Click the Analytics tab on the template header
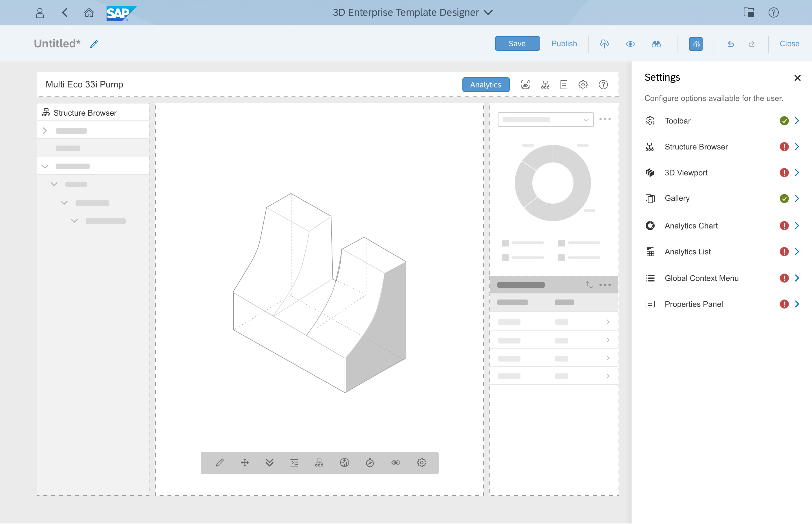Image resolution: width=812 pixels, height=524 pixels. 485,83
